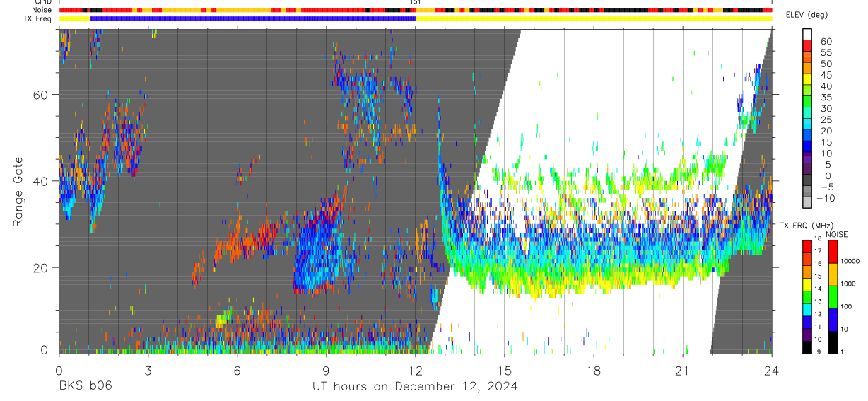Image resolution: width=868 pixels, height=401 pixels.
Task: Click the '35' label on the ELEV colorbar
Action: pyautogui.click(x=826, y=98)
